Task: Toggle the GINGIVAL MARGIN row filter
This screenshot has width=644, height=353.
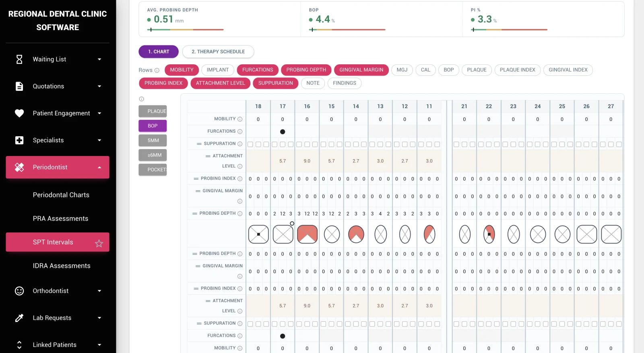Action: [x=361, y=70]
